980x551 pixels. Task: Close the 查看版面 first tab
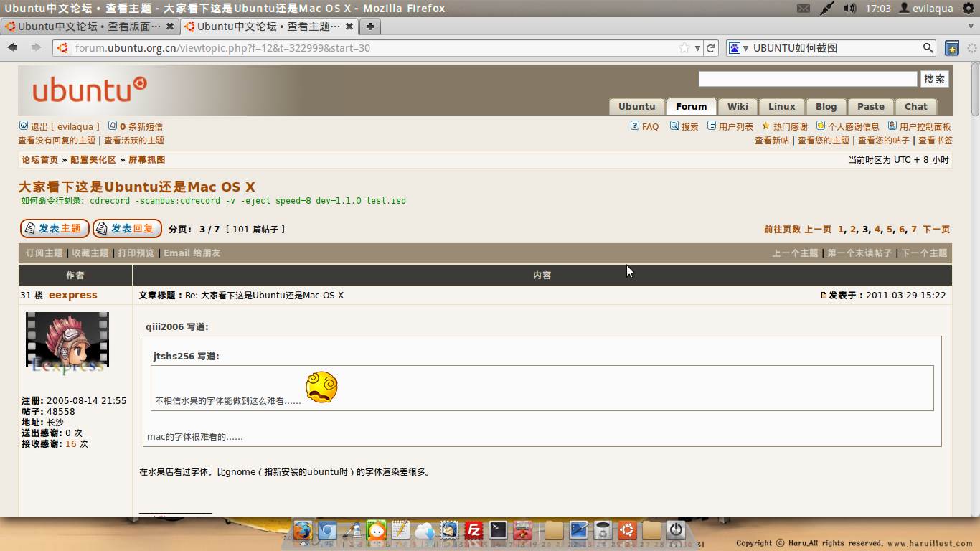point(170,27)
